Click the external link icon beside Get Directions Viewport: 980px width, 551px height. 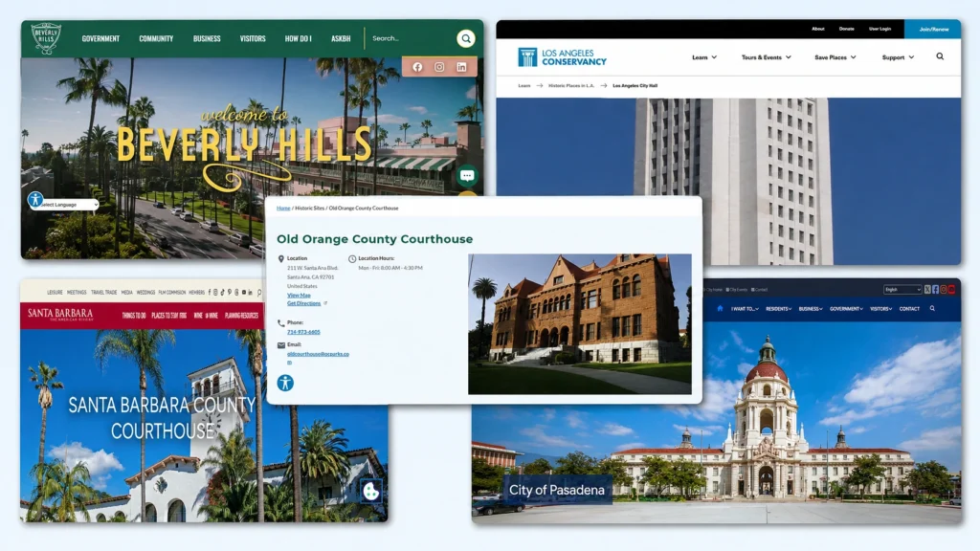[x=325, y=303]
